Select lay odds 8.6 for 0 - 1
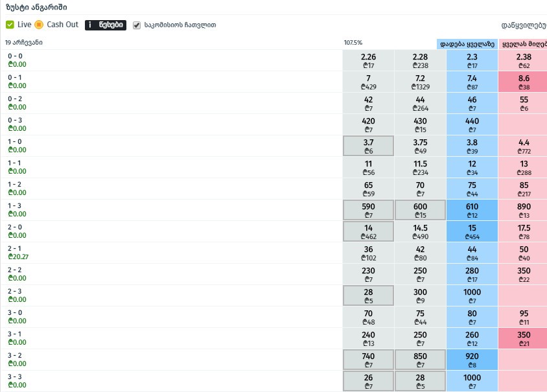 pyautogui.click(x=523, y=82)
